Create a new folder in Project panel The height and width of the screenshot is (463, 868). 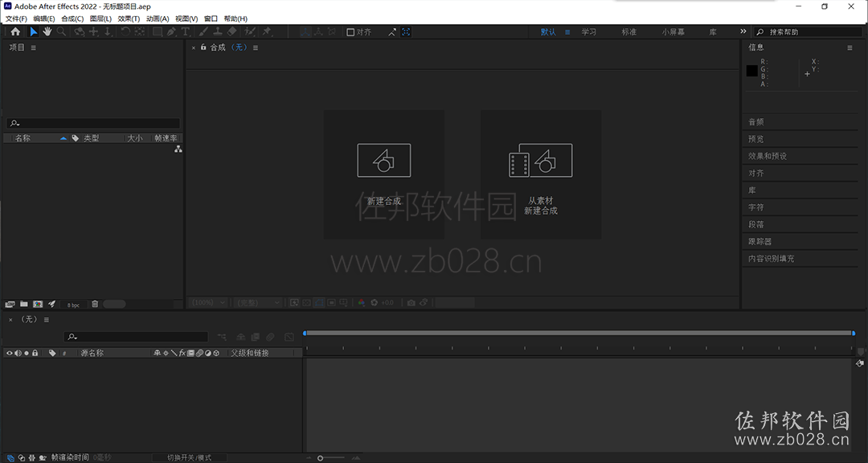pyautogui.click(x=24, y=304)
